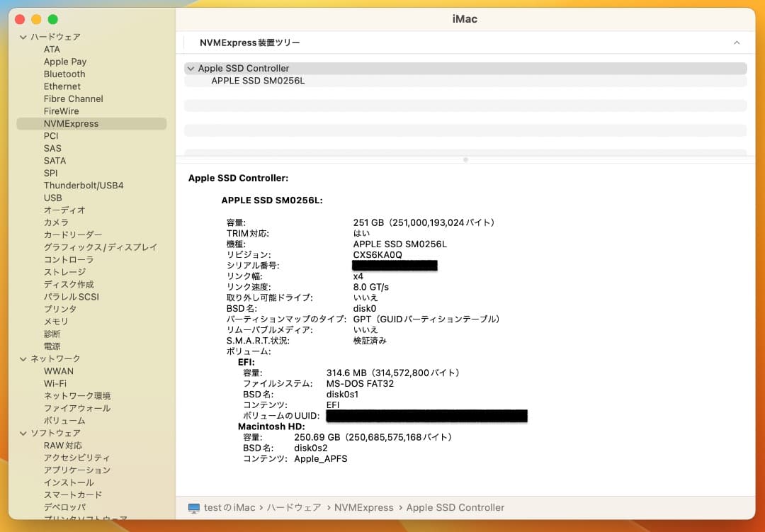Select APPLE SSD SM0256L in device tree
The width and height of the screenshot is (765, 532).
258,81
